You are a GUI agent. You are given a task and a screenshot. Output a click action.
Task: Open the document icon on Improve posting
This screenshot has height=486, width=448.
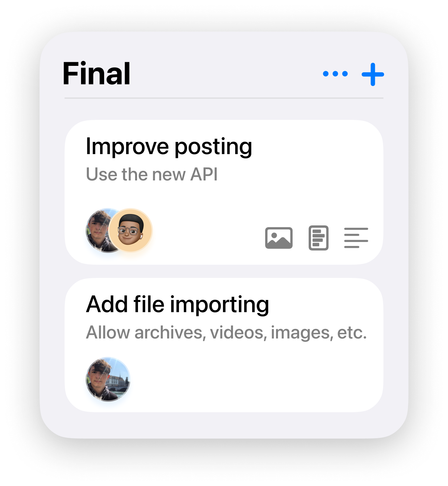point(319,238)
